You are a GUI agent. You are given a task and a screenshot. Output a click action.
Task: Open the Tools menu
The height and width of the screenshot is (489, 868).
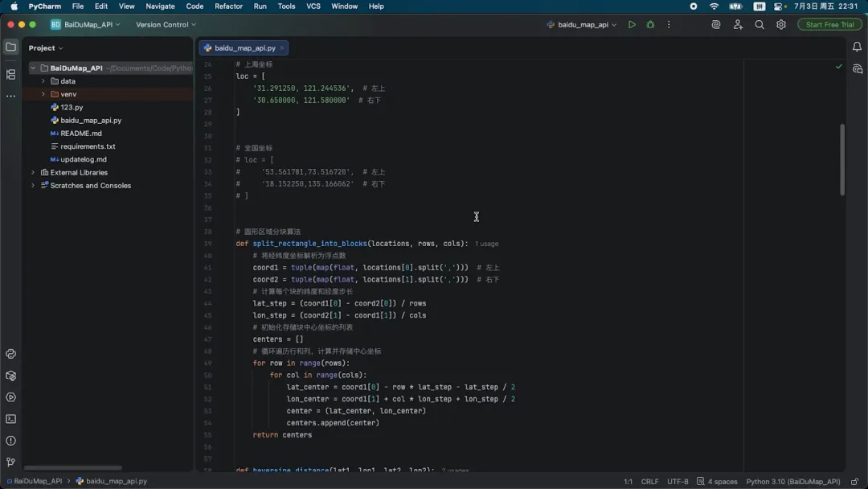[x=286, y=6]
